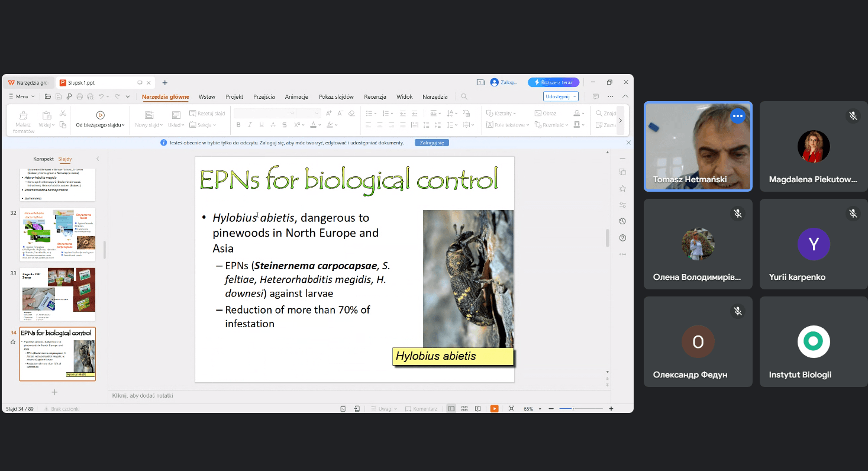Open Print Preview icon
This screenshot has width=868, height=471.
[x=90, y=96]
